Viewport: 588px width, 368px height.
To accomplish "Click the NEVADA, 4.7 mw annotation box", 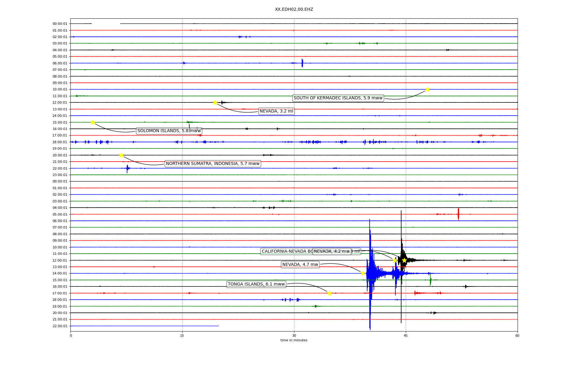I will [300, 265].
